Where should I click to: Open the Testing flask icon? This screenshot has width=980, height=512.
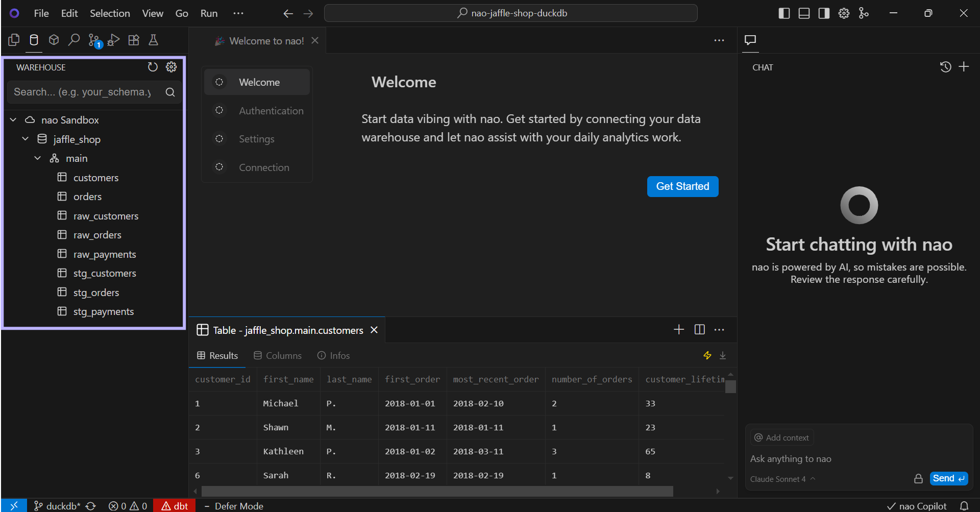[x=153, y=40]
